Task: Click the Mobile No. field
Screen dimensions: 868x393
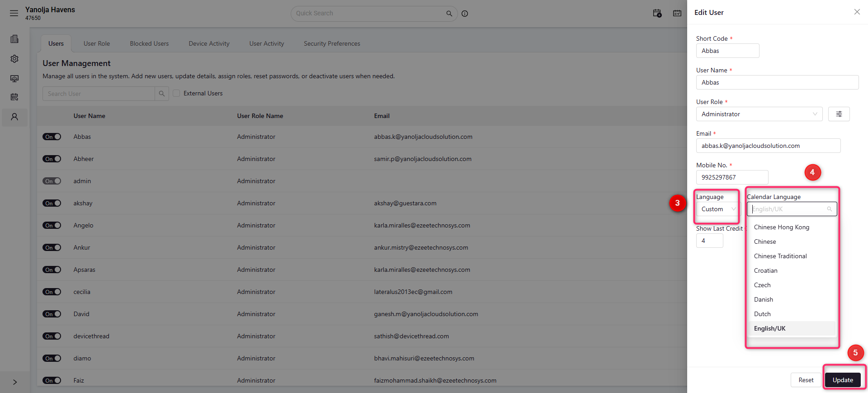Action: [x=732, y=177]
